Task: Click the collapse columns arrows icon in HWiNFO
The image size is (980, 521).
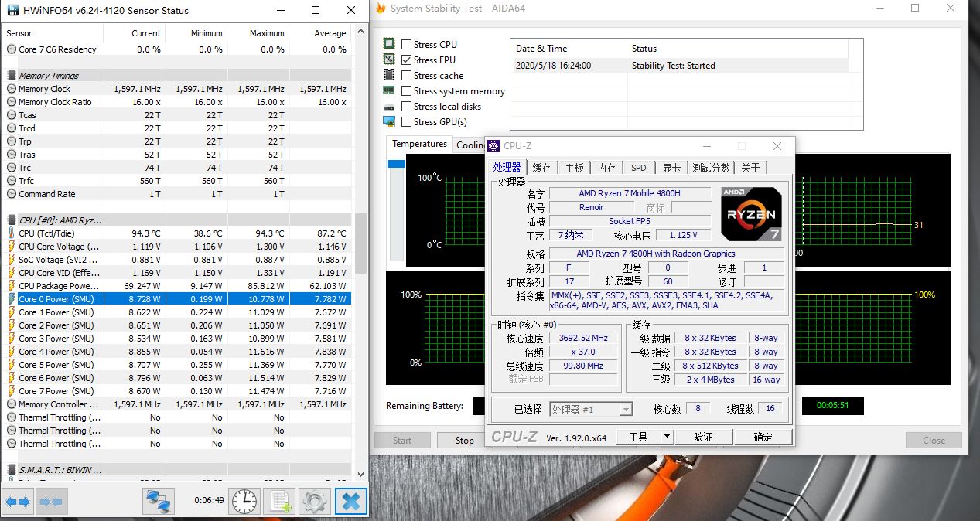Action: 51,502
